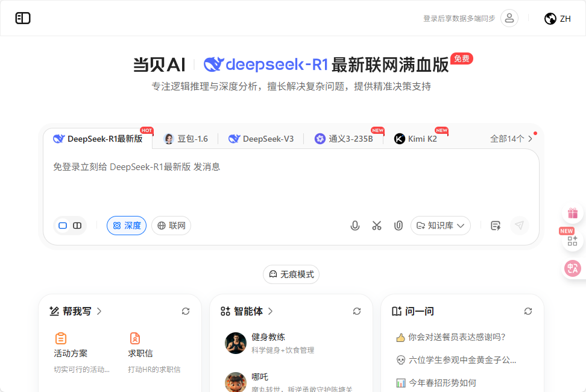Click the 免费 red badge
This screenshot has width=586, height=392.
(462, 58)
